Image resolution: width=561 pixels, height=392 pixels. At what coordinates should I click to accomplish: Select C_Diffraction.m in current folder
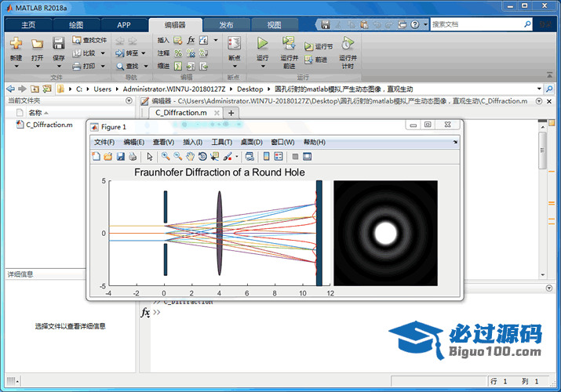pos(49,125)
